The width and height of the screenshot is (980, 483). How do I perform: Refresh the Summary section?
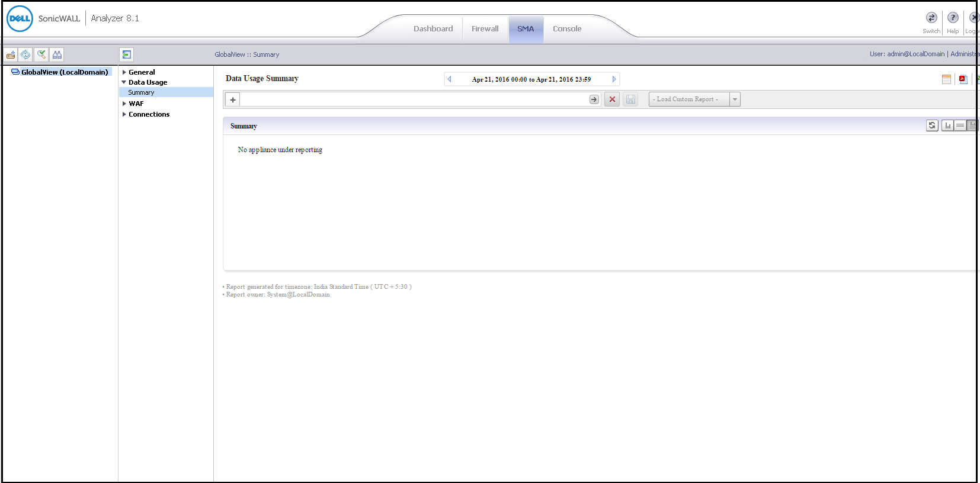(932, 125)
